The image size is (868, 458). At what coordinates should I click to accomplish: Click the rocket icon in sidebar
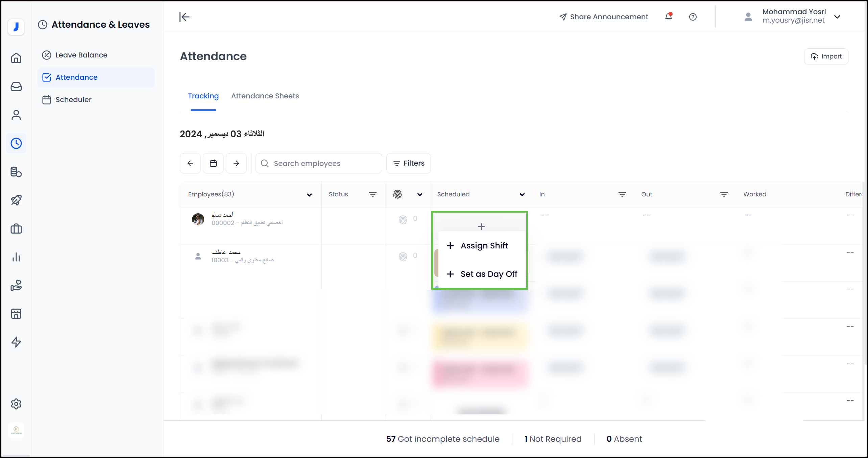[16, 200]
